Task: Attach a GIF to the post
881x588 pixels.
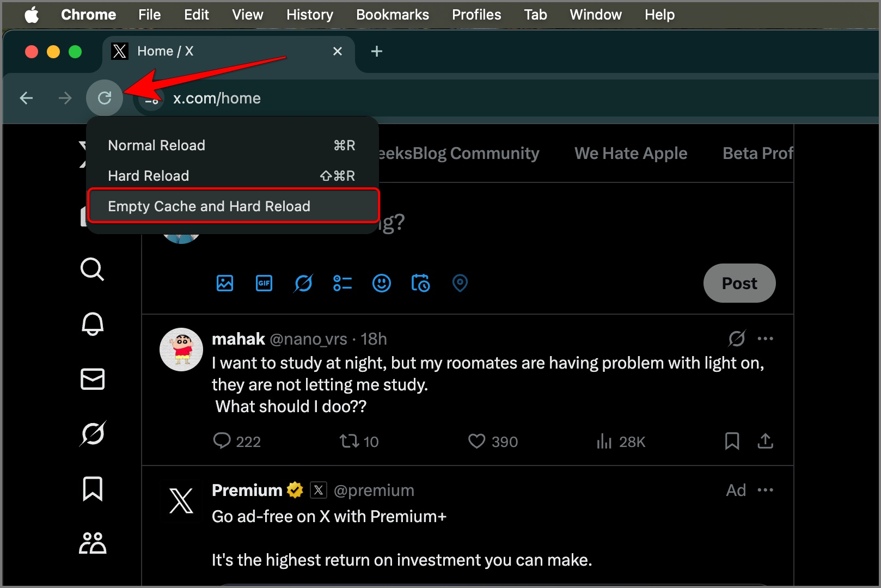Action: pyautogui.click(x=264, y=283)
